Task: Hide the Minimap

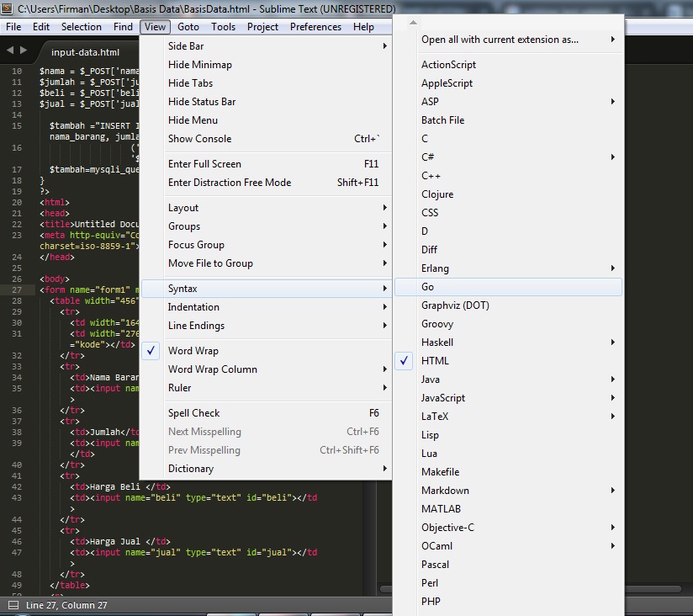Action: (x=200, y=64)
